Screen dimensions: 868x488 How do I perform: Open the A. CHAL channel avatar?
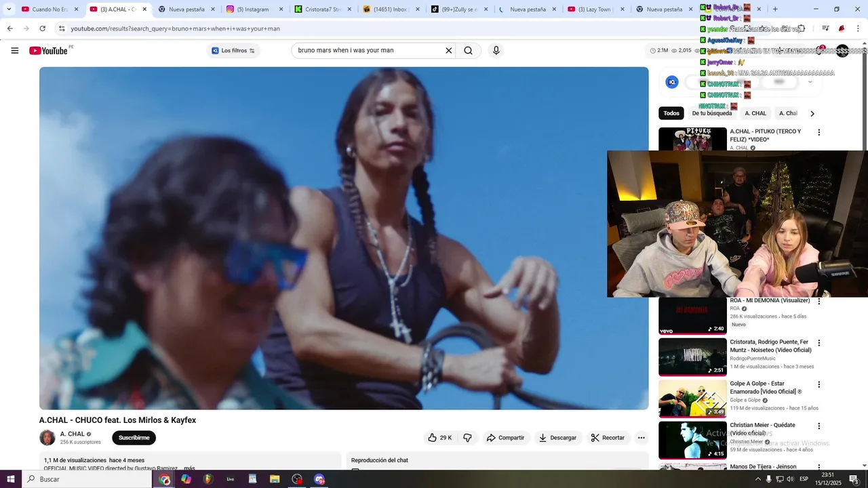[47, 438]
